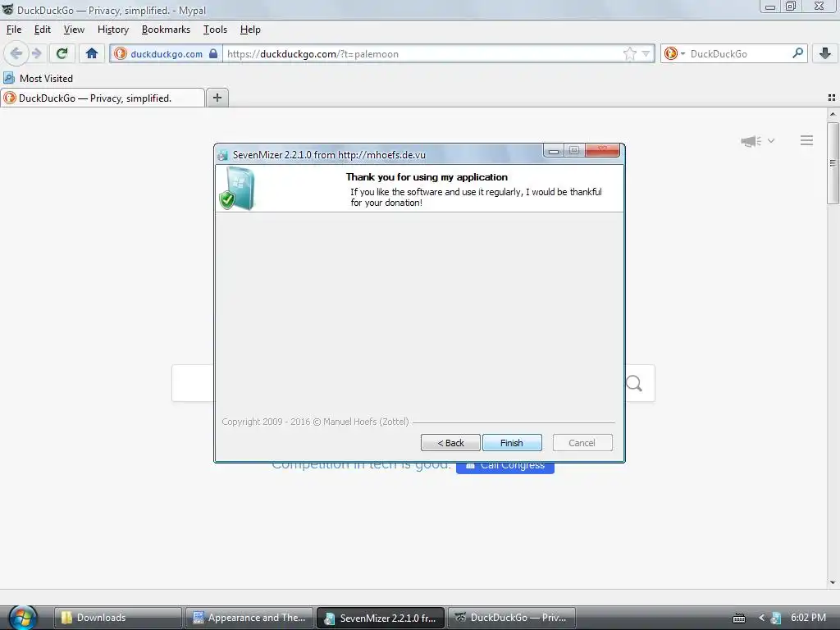
Task: Click the scrollbar down arrow
Action: pos(833,582)
